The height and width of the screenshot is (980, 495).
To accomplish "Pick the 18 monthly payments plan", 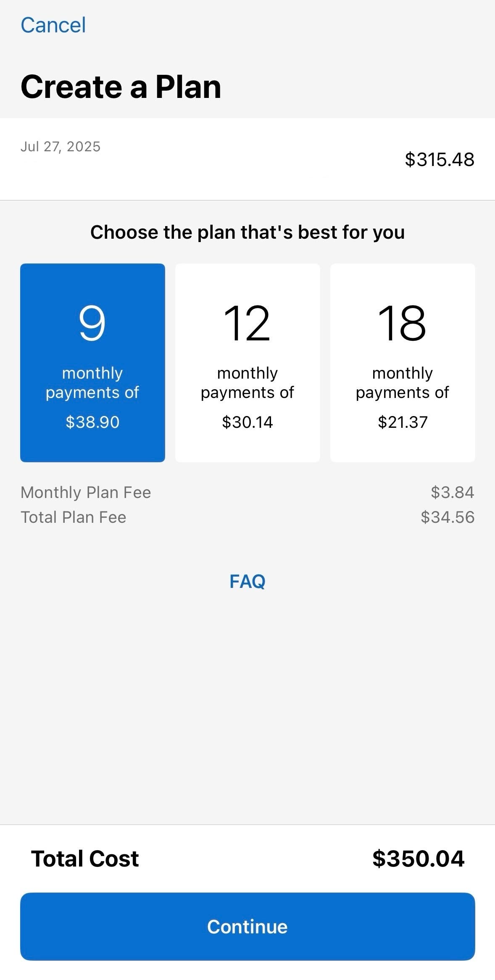I will click(x=402, y=362).
